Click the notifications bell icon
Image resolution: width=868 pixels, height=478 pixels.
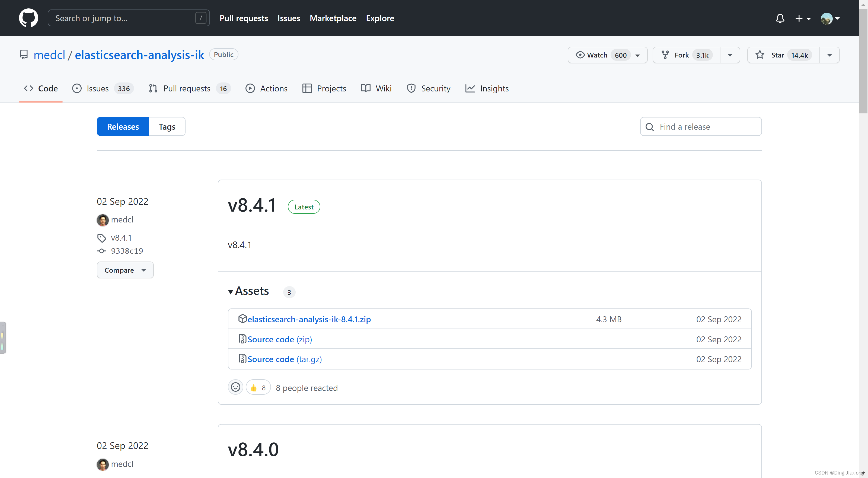coord(780,18)
